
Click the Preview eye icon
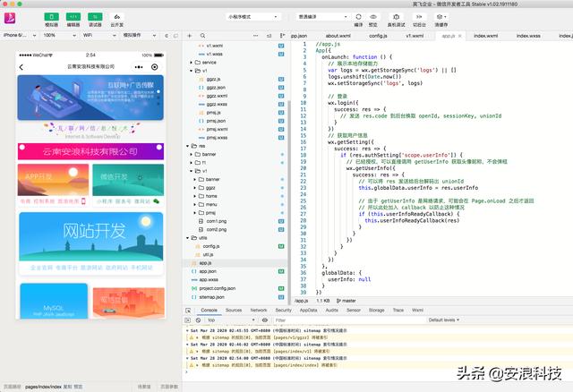(372, 17)
